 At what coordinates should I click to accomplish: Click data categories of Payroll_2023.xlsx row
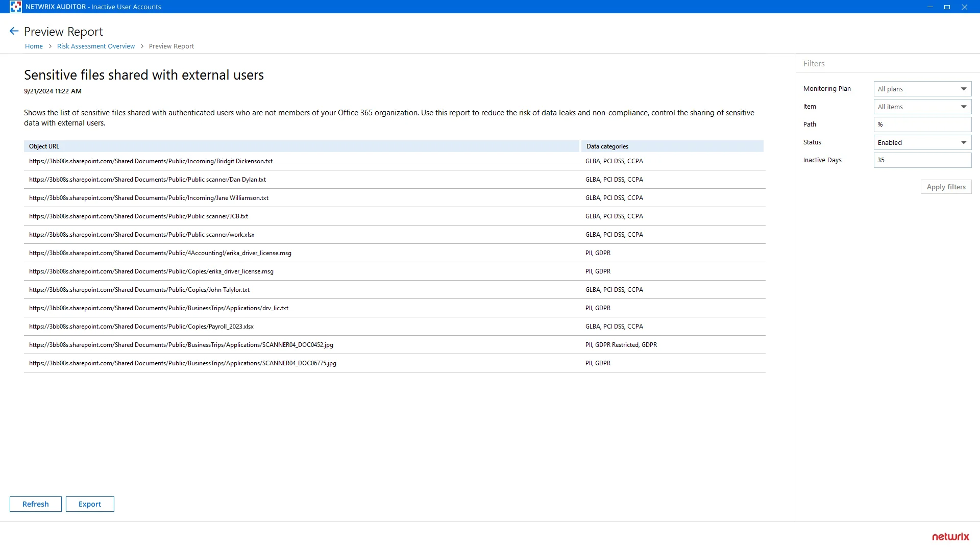pyautogui.click(x=614, y=327)
